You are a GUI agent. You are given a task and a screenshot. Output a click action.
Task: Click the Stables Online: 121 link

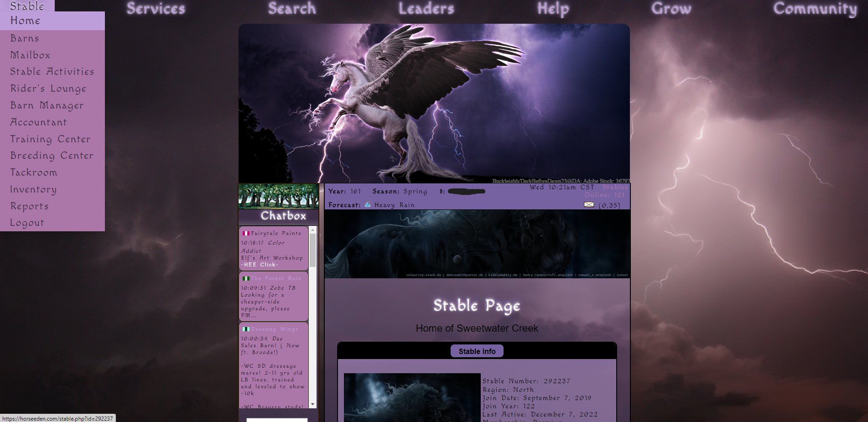click(x=606, y=191)
